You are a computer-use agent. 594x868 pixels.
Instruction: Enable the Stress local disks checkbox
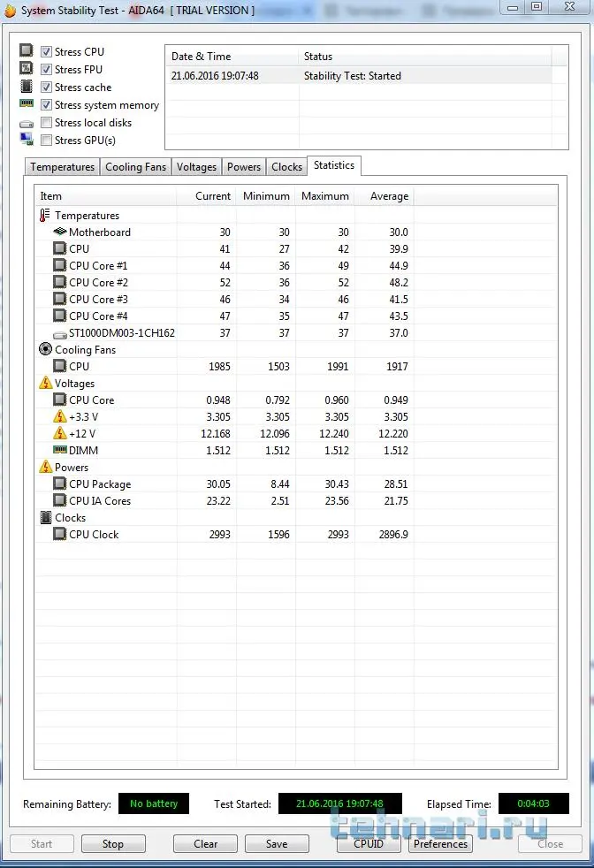[x=47, y=122]
